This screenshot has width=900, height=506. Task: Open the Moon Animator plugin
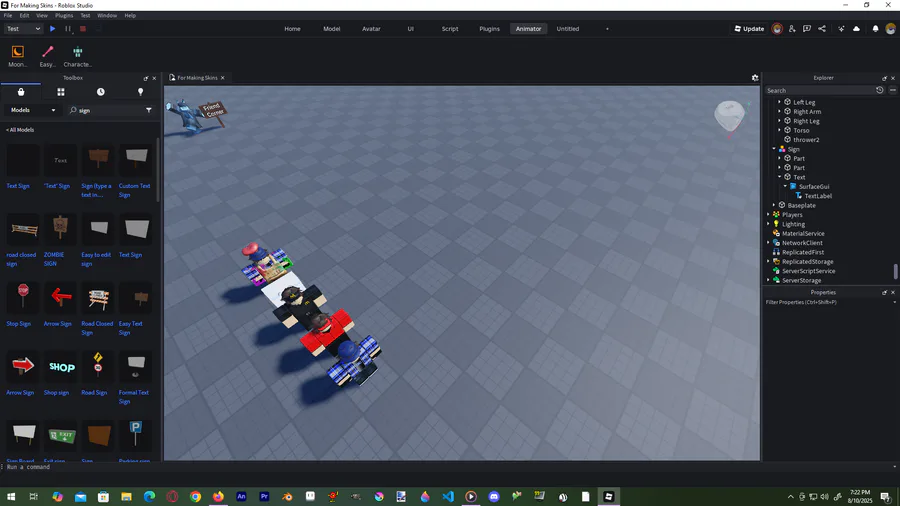tap(18, 56)
